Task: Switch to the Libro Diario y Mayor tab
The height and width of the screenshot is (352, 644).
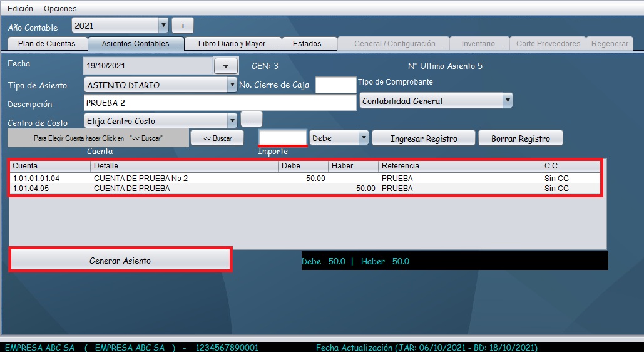Action: click(232, 44)
